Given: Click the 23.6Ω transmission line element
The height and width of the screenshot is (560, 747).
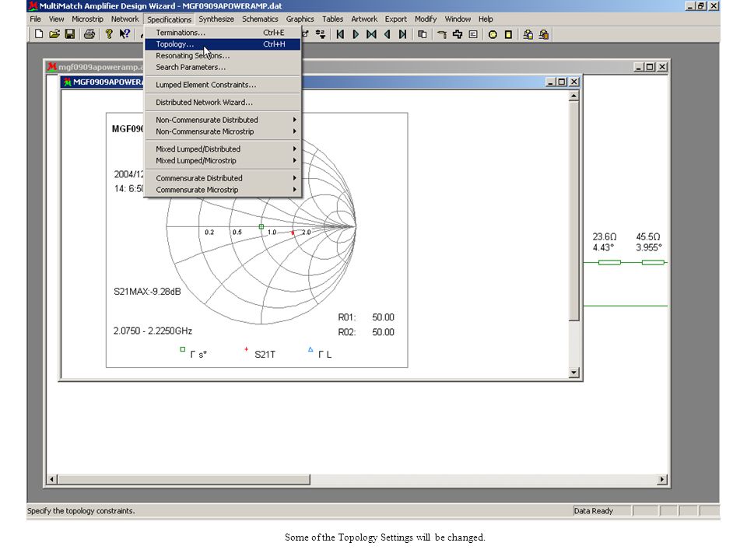Looking at the screenshot, I should tap(609, 262).
